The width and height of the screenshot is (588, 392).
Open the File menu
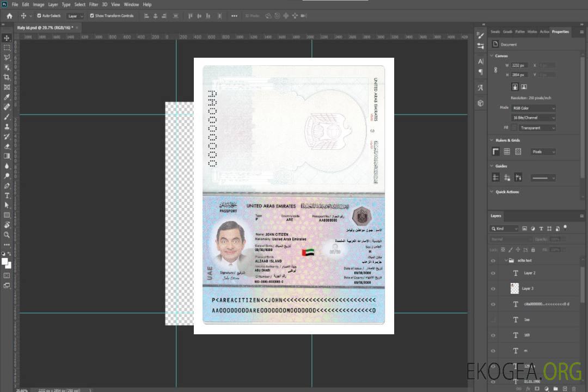tap(15, 4)
